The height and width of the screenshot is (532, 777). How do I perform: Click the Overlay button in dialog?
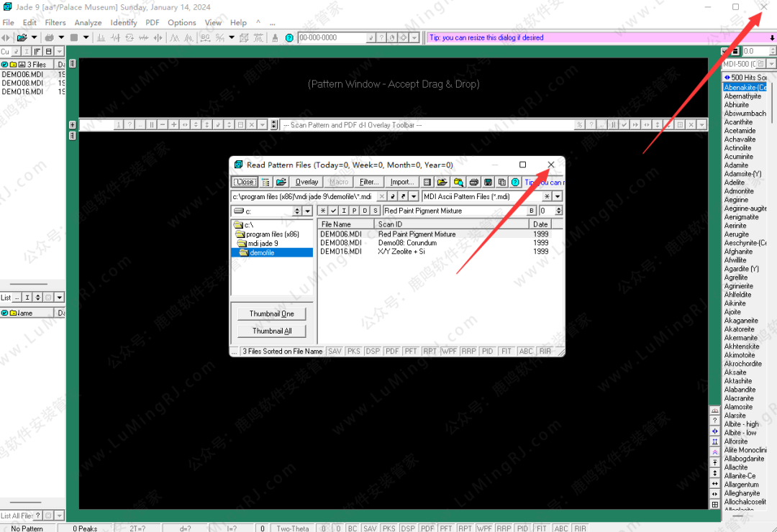pyautogui.click(x=306, y=183)
